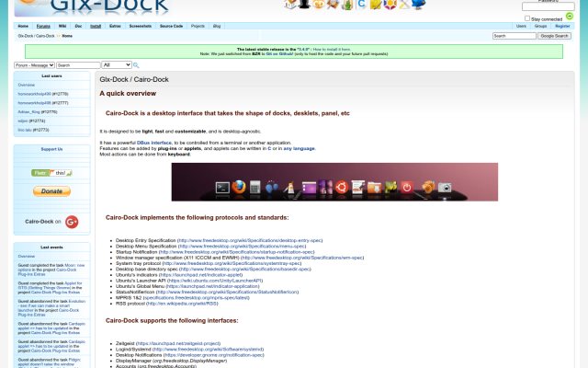The image size is (588, 368).
Task: Open the Screenshots menu item
Action: (141, 27)
